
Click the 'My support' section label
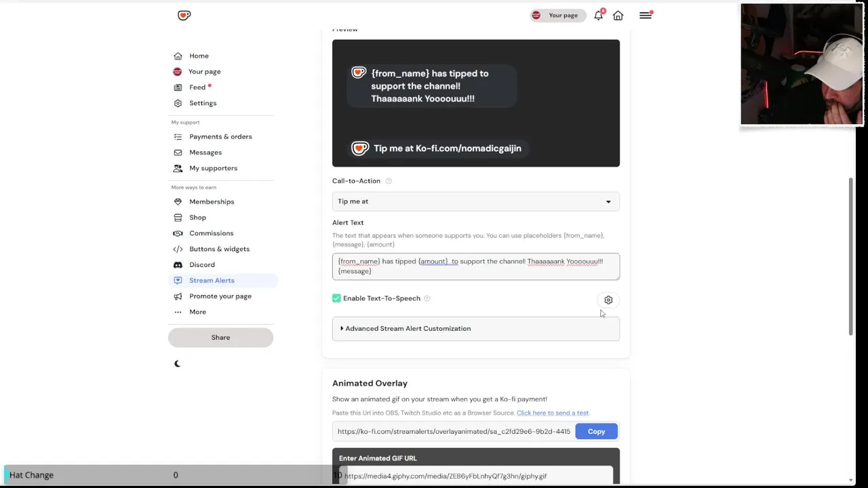coord(185,122)
